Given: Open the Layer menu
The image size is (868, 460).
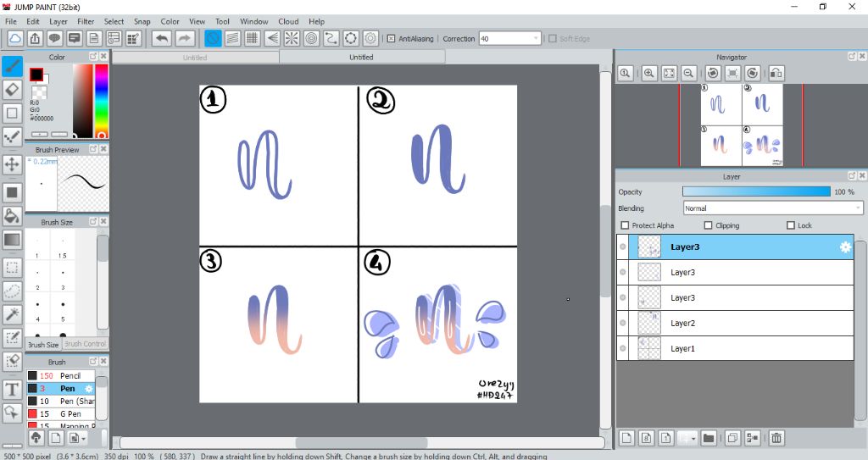Looking at the screenshot, I should (58, 21).
